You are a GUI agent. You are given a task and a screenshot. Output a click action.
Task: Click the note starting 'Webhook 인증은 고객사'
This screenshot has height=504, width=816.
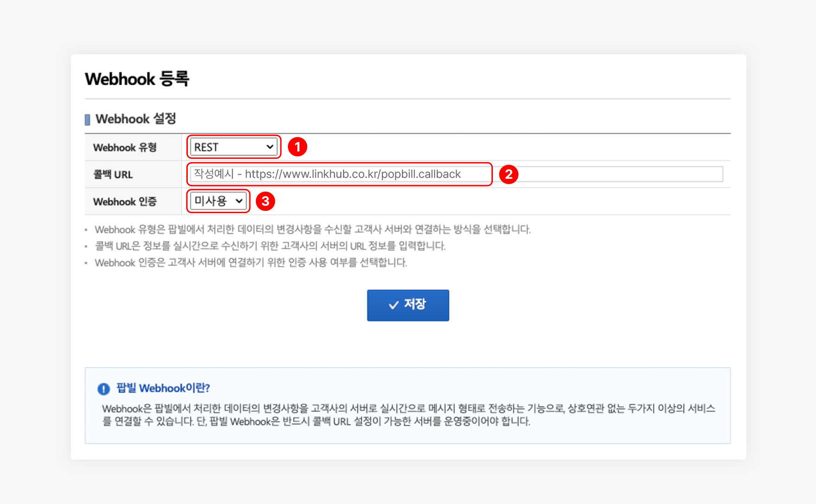(x=251, y=263)
